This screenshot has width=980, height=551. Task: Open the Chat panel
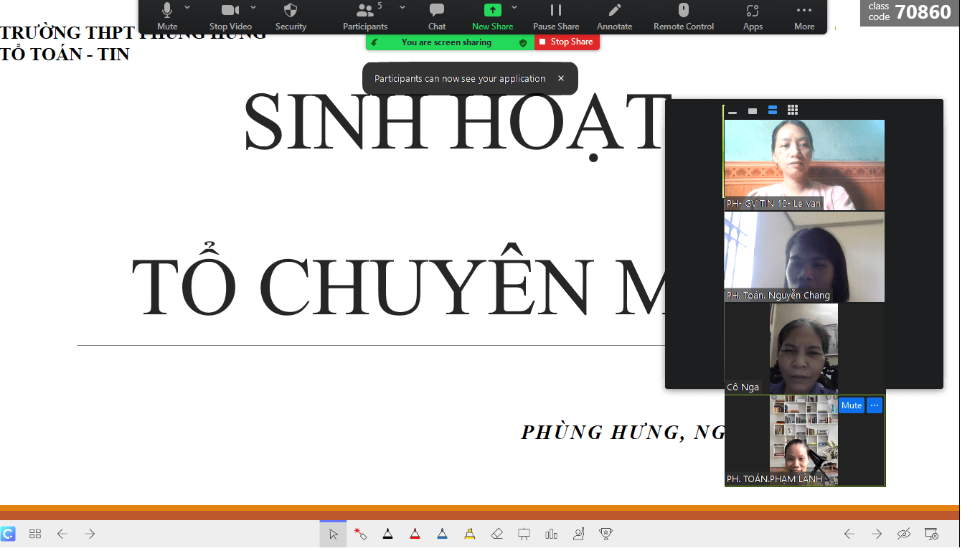tap(437, 17)
